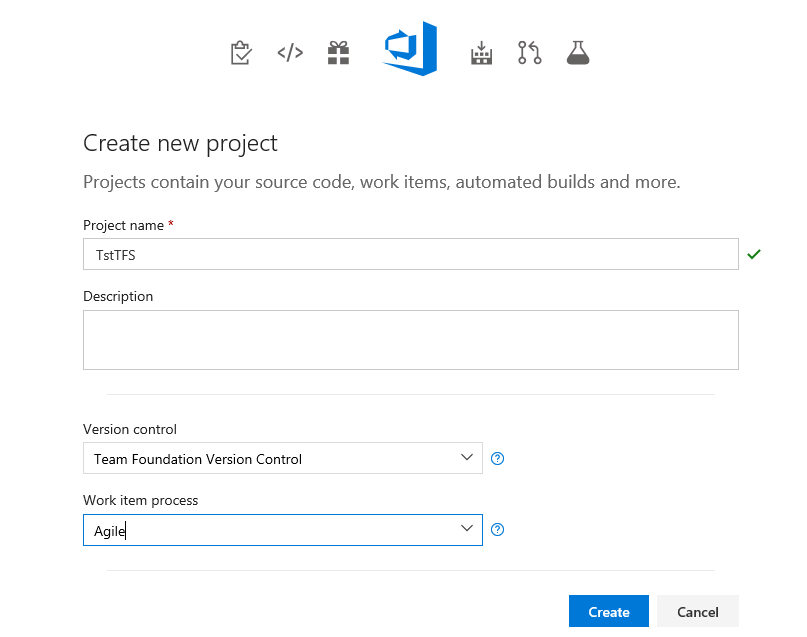This screenshot has width=807, height=637.
Task: Open the Version control dropdown
Action: pyautogui.click(x=280, y=458)
